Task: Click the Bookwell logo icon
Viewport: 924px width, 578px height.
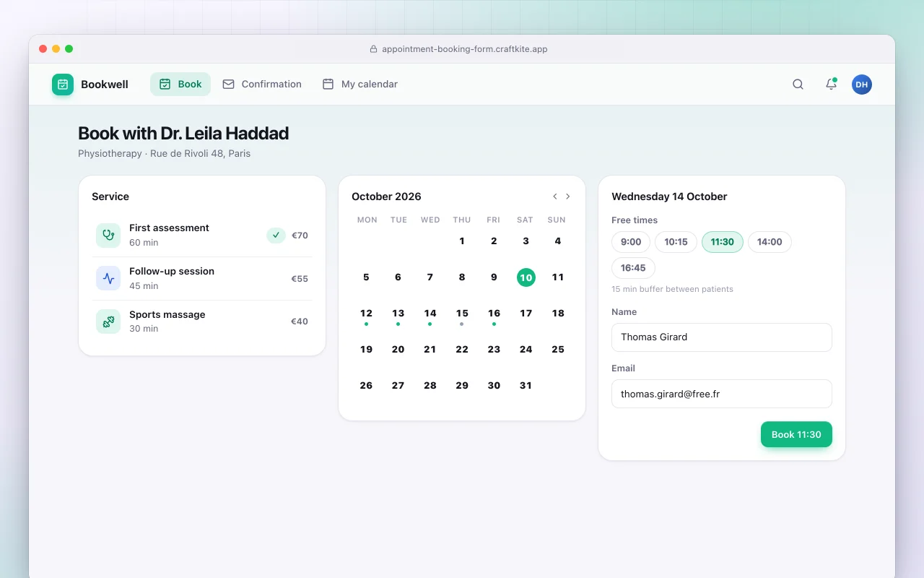Action: tap(63, 85)
